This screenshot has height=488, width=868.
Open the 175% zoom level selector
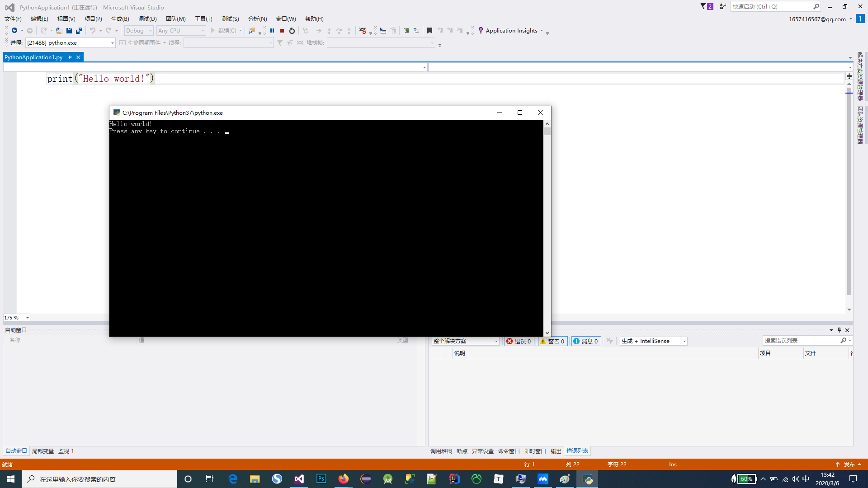[x=16, y=318]
